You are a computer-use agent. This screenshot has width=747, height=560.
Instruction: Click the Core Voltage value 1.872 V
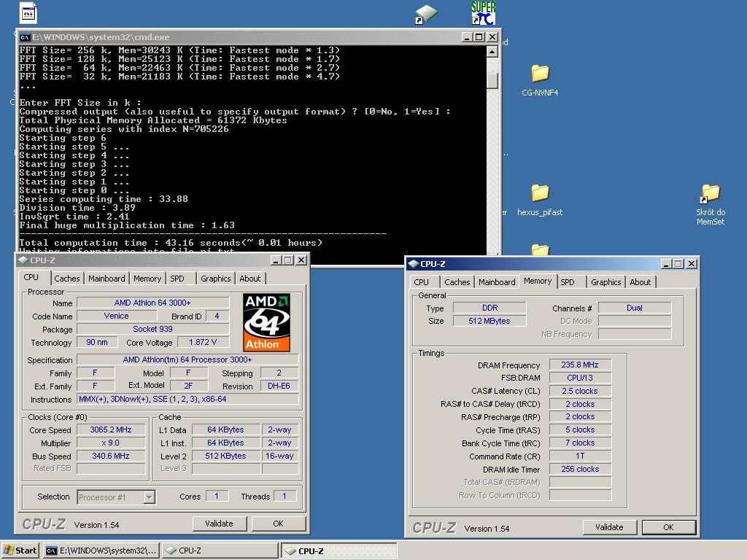pyautogui.click(x=203, y=342)
